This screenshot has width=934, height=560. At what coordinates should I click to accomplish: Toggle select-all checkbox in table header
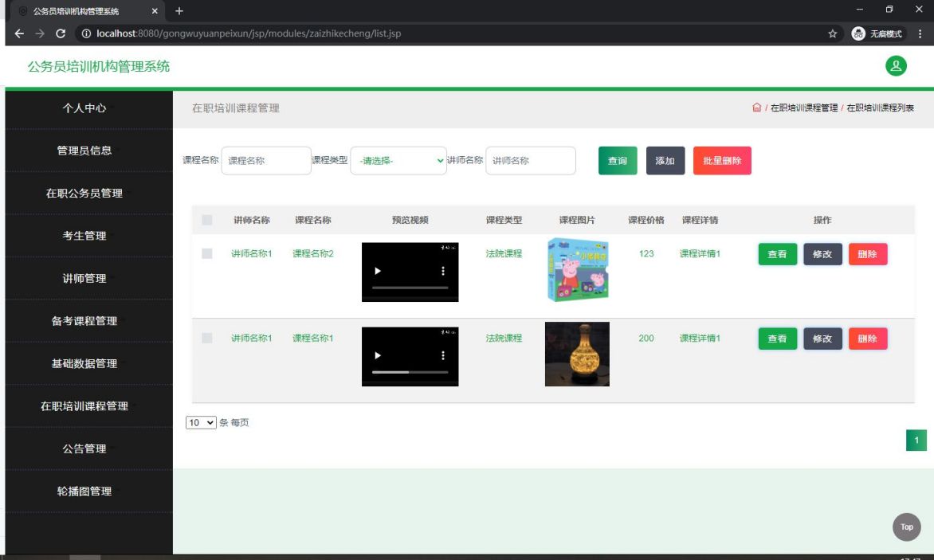coord(206,220)
